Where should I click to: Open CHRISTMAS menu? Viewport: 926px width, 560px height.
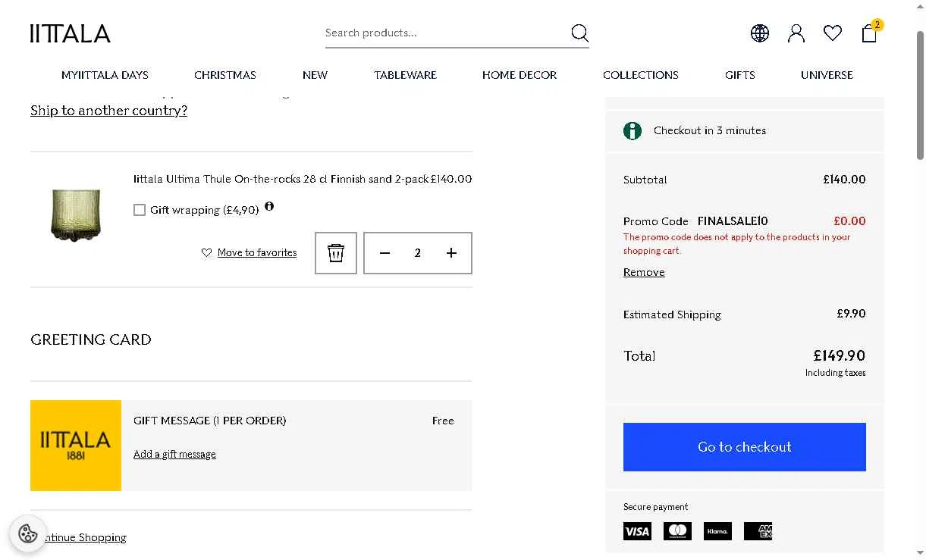point(225,75)
